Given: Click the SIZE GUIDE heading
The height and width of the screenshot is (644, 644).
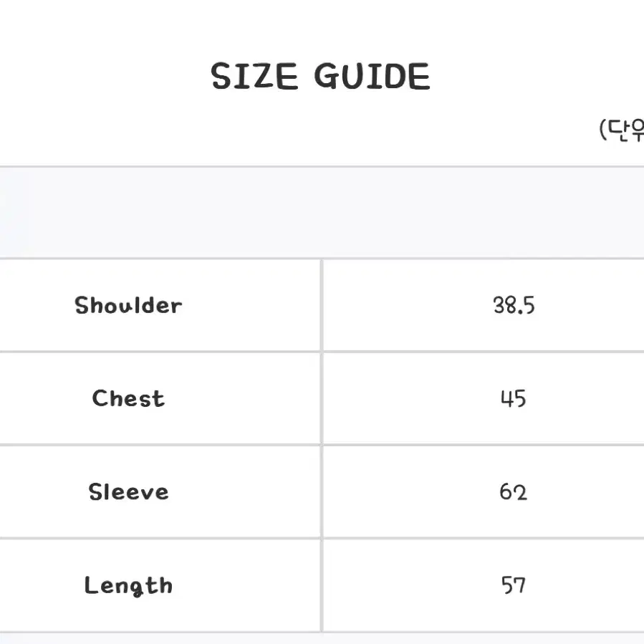Looking at the screenshot, I should click(x=320, y=77).
